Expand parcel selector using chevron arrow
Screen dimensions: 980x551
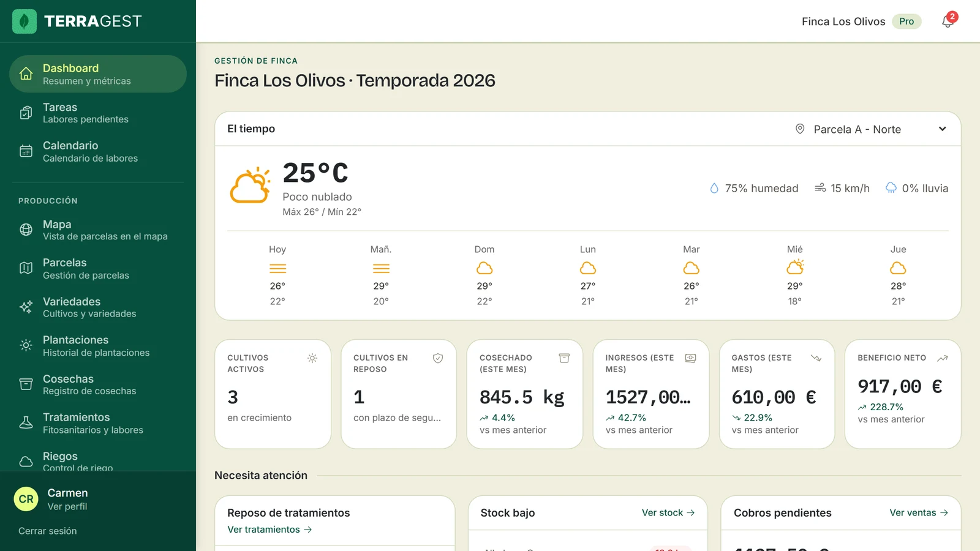pyautogui.click(x=943, y=129)
